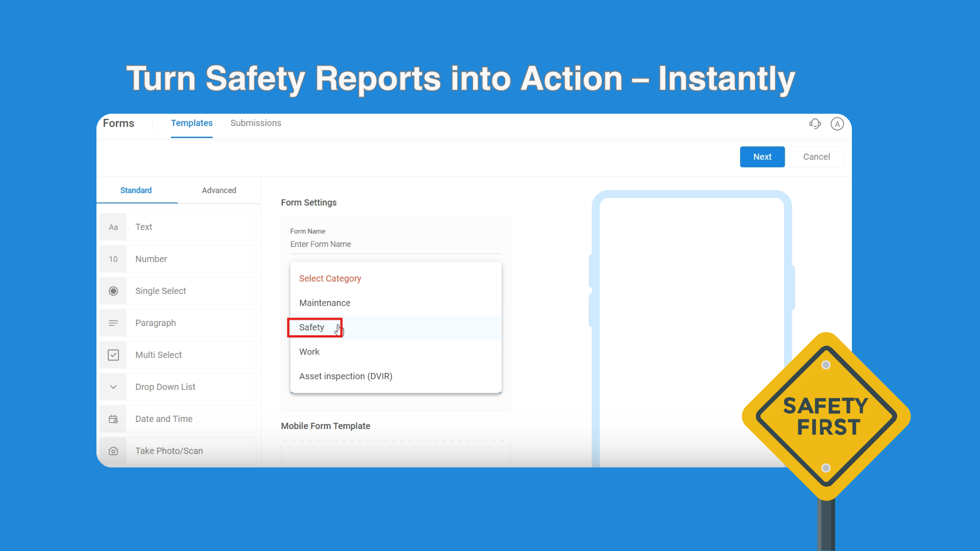
Task: Click the Multi Select checkbox icon
Action: pyautogui.click(x=113, y=355)
